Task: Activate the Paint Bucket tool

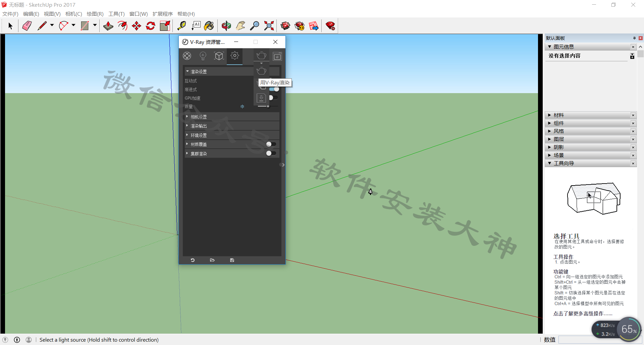Action: coord(209,26)
